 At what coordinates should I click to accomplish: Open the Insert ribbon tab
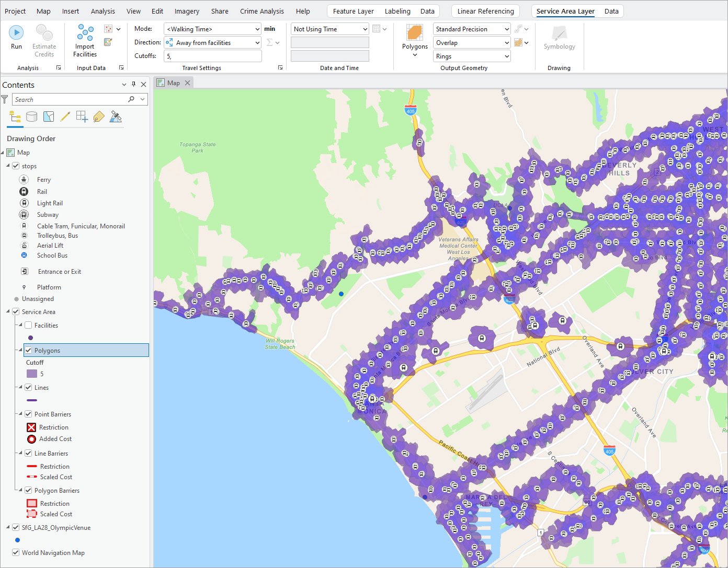(x=71, y=11)
